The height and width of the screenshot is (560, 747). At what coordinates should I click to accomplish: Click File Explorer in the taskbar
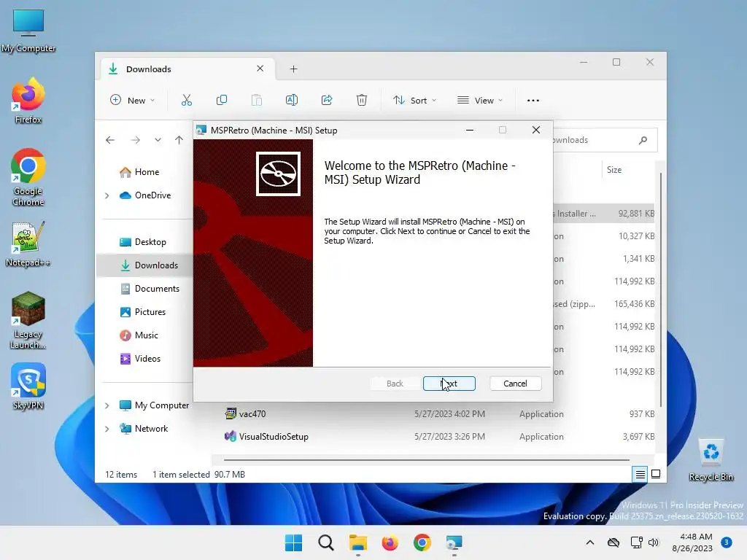coord(357,542)
